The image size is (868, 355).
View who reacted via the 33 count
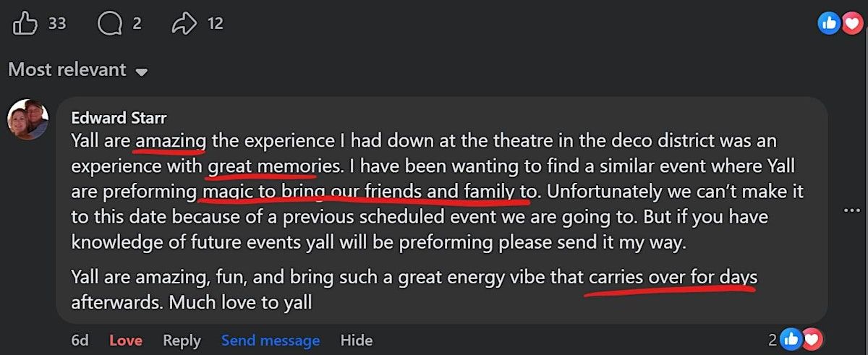click(57, 24)
